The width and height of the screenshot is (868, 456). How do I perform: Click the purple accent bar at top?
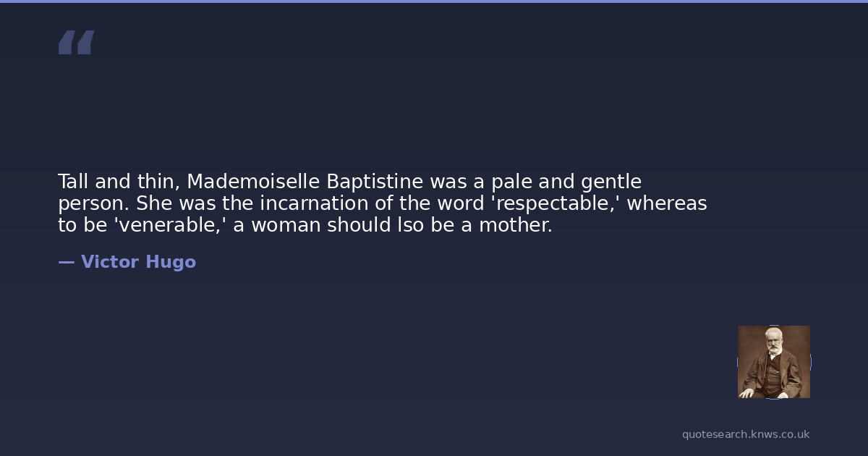(x=434, y=1)
